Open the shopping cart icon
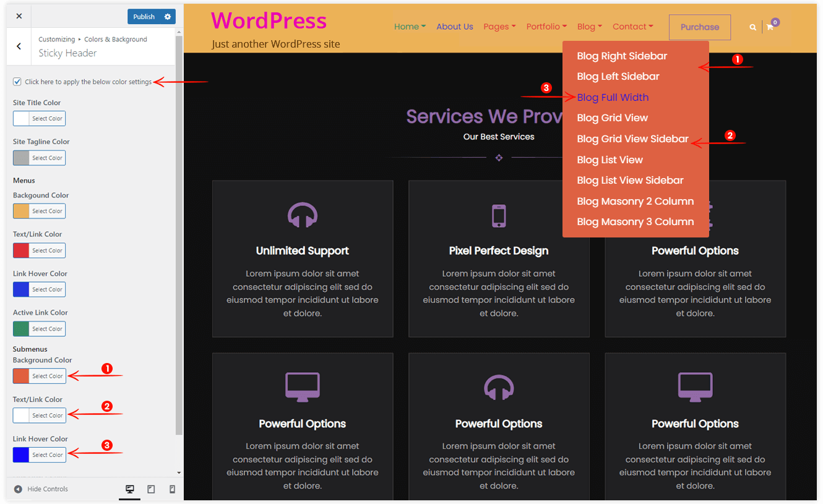The image size is (823, 504). (x=770, y=27)
